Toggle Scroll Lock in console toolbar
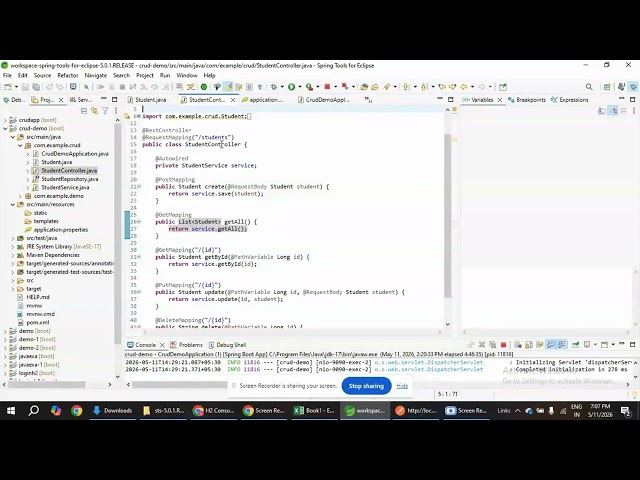This screenshot has width=640, height=480. tap(529, 345)
